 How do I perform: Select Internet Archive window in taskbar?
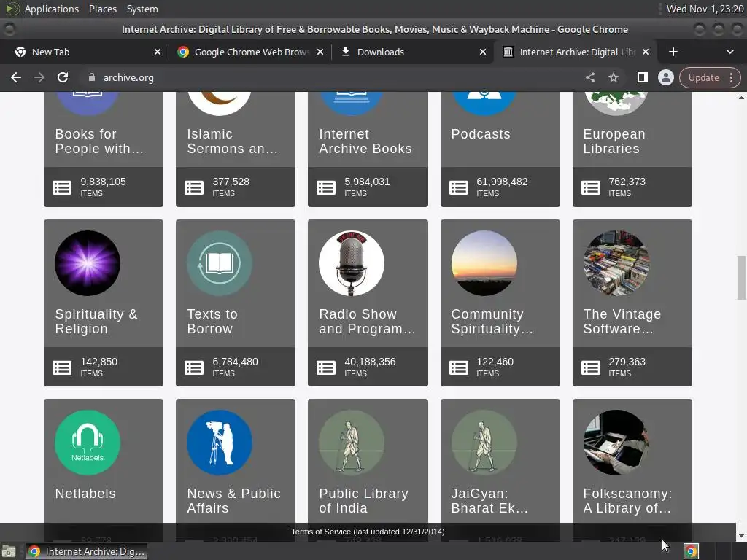(x=86, y=551)
